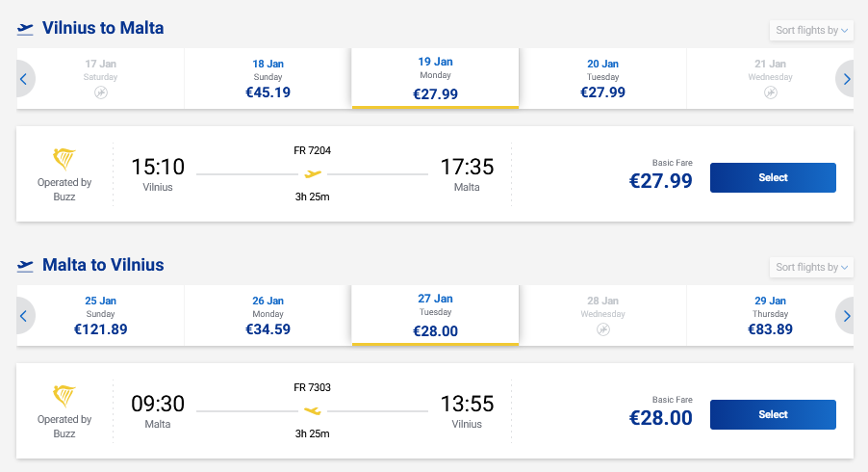Click the plane icon beside Malta to Vilnius heading
Viewport: 868px width, 472px height.
[x=26, y=265]
